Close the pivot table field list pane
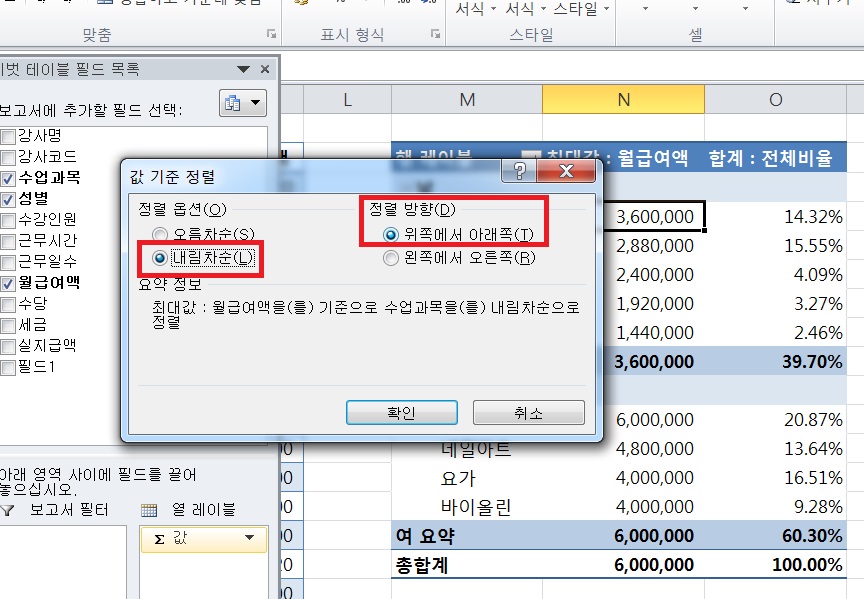 (265, 70)
